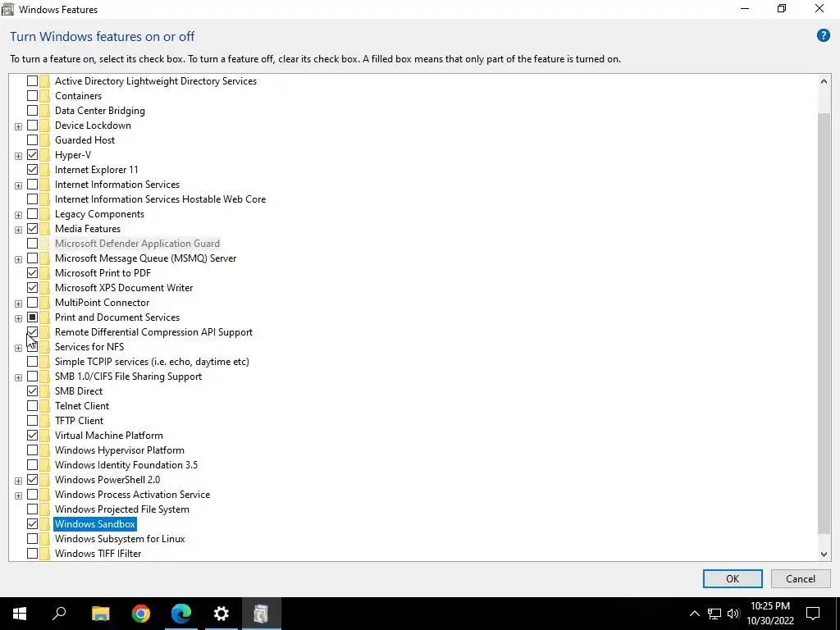Click the Media Features folder icon
The width and height of the screenshot is (840, 630).
click(44, 229)
